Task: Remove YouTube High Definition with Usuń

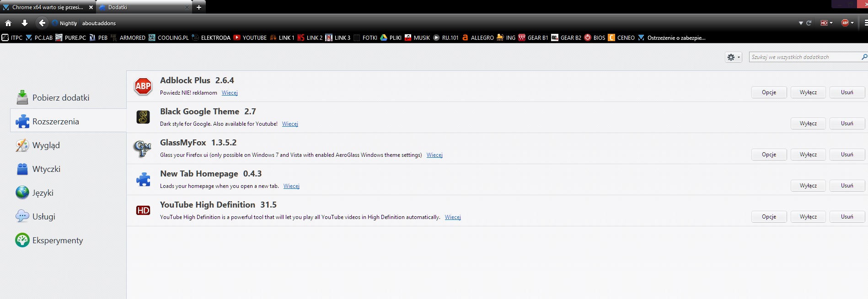Action: tap(847, 217)
